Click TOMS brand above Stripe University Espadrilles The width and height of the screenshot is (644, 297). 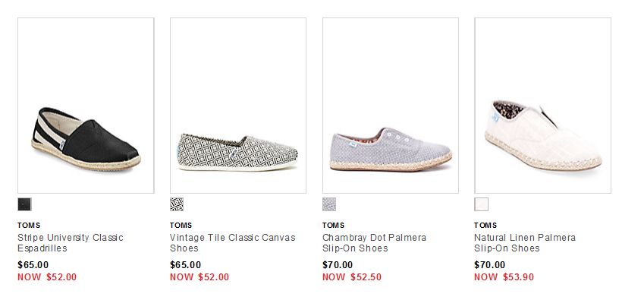(29, 226)
